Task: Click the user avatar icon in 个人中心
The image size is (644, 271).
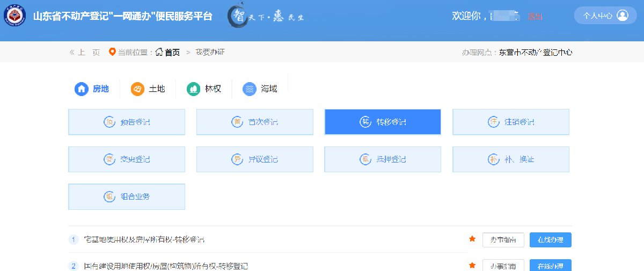Action: tap(623, 16)
